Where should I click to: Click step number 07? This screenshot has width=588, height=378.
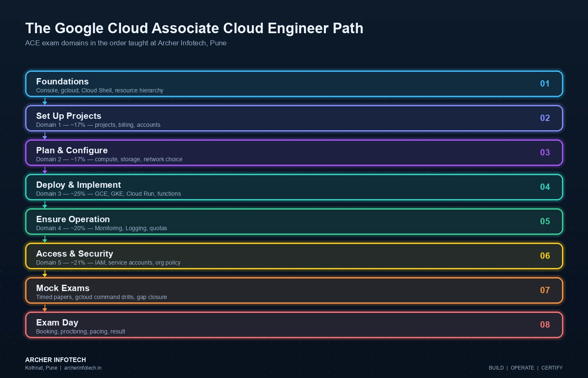tap(545, 290)
